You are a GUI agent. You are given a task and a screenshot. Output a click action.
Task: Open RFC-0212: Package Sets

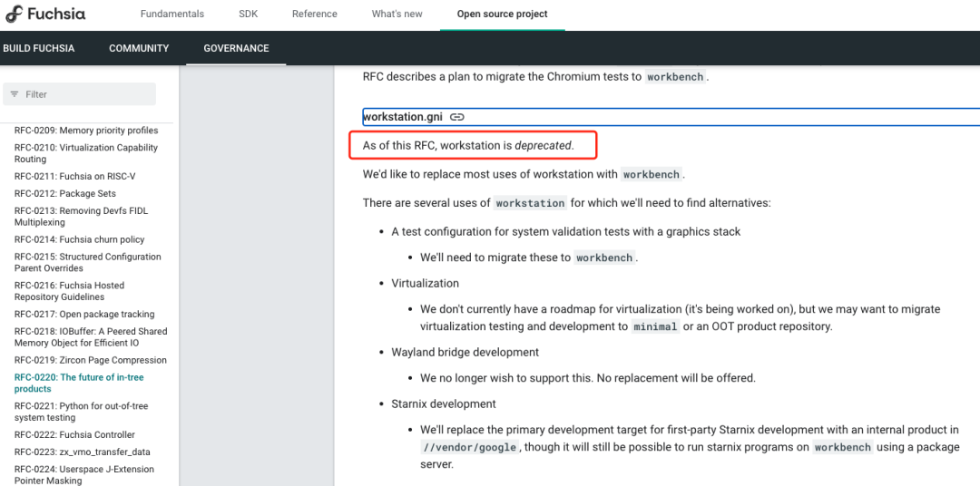(65, 194)
